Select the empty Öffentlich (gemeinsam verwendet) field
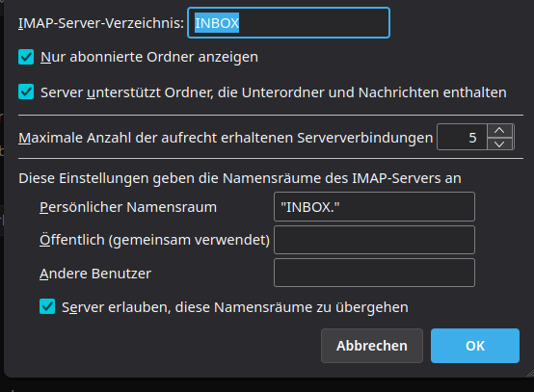The image size is (534, 392). (x=374, y=240)
